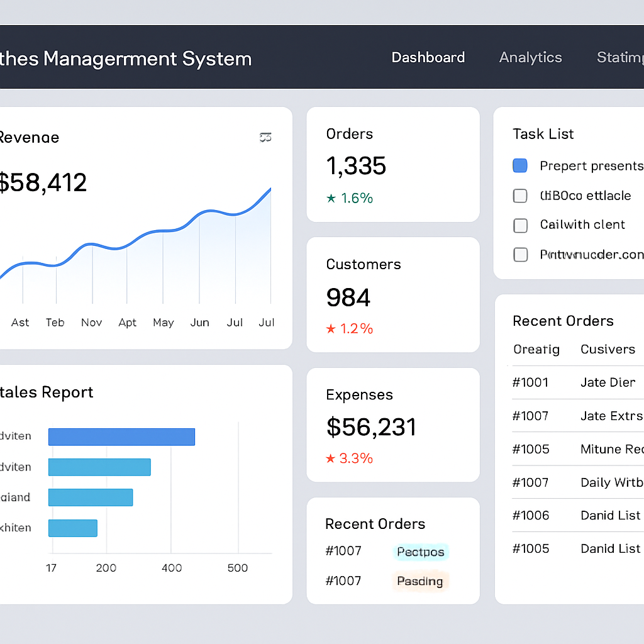Switch to the Dashboard tab

(x=428, y=57)
